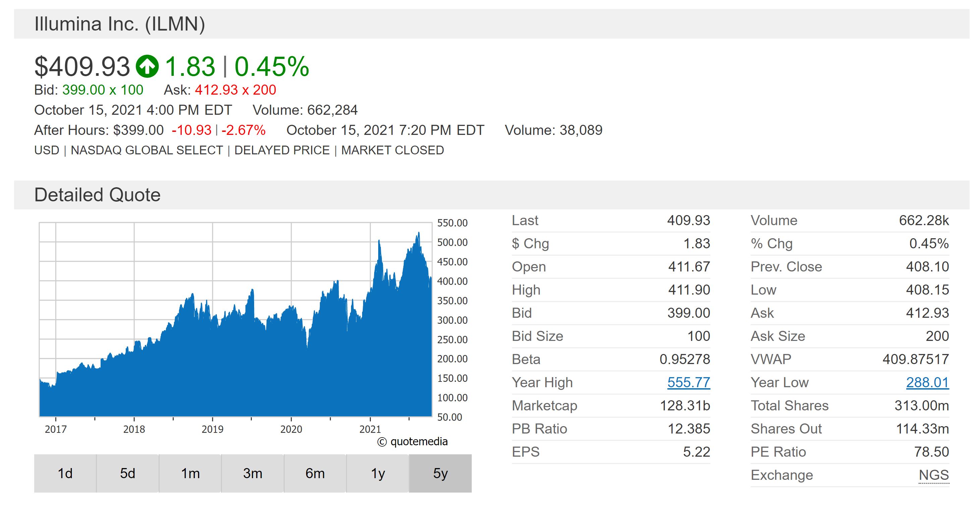Select the 1d chart range tab
Image resolution: width=980 pixels, height=508 pixels.
65,473
